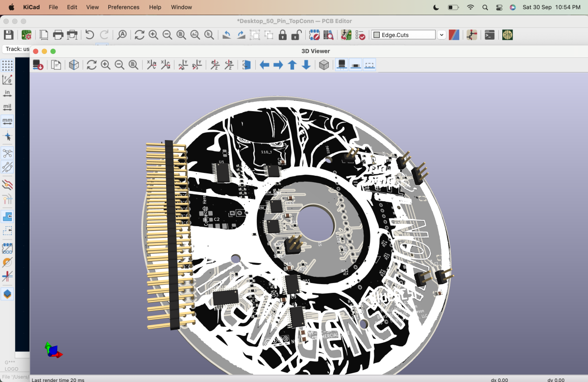This screenshot has width=588, height=382.
Task: Open the Edit menu
Action: coord(72,7)
